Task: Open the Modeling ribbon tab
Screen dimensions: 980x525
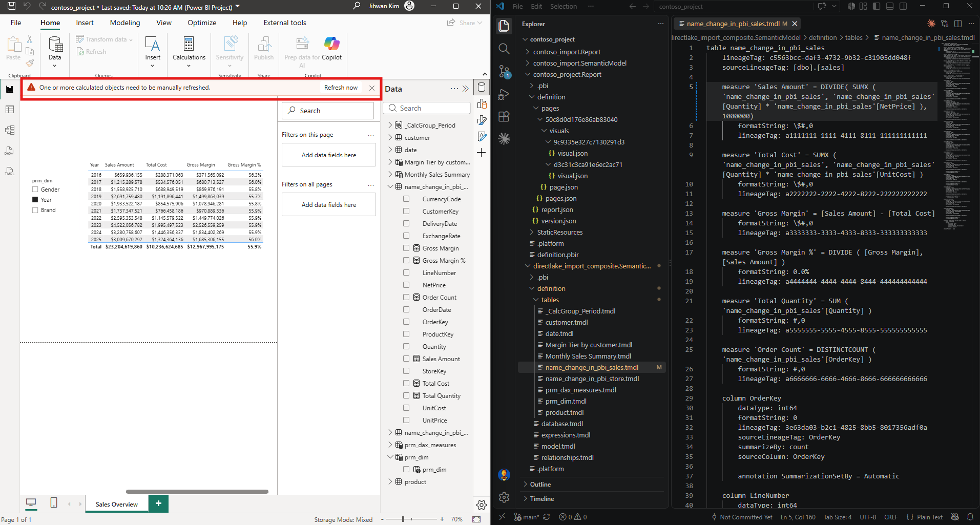Action: coord(125,23)
